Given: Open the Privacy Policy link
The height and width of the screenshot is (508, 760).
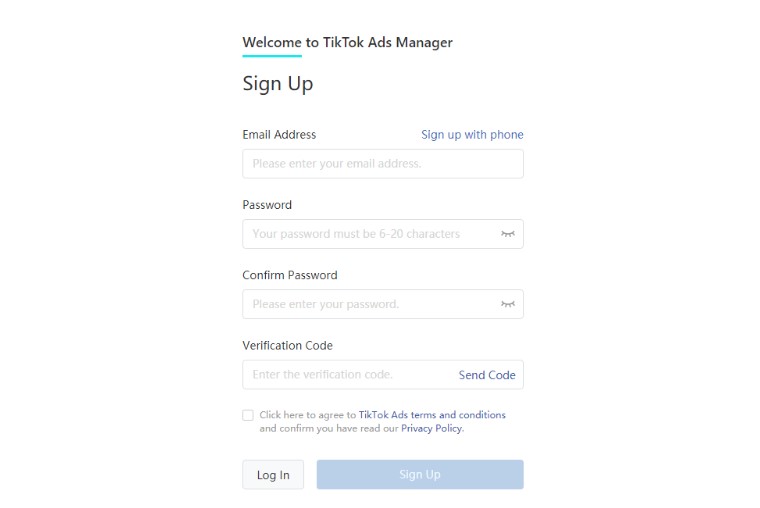Looking at the screenshot, I should pos(432,429).
